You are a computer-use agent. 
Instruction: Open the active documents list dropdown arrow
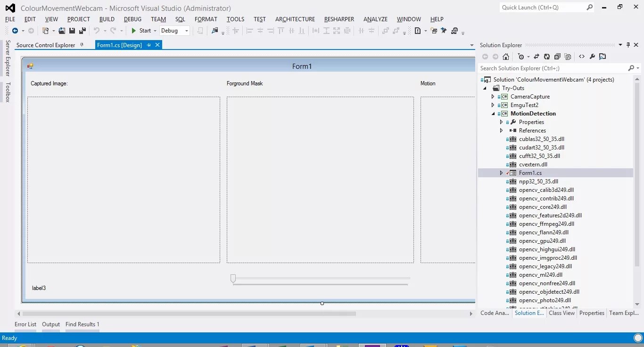(472, 45)
